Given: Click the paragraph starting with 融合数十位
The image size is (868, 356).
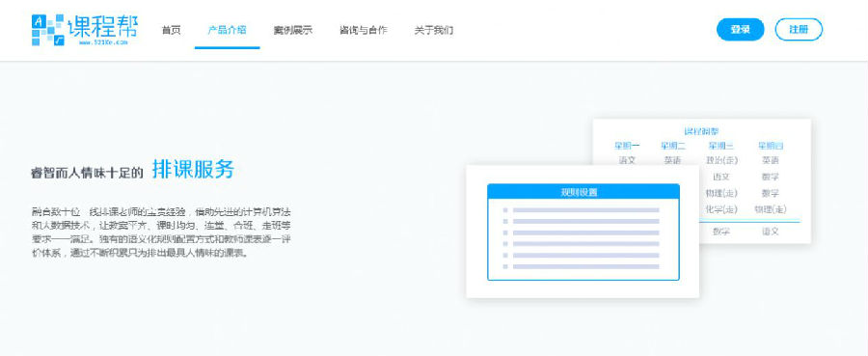Looking at the screenshot, I should 161,233.
